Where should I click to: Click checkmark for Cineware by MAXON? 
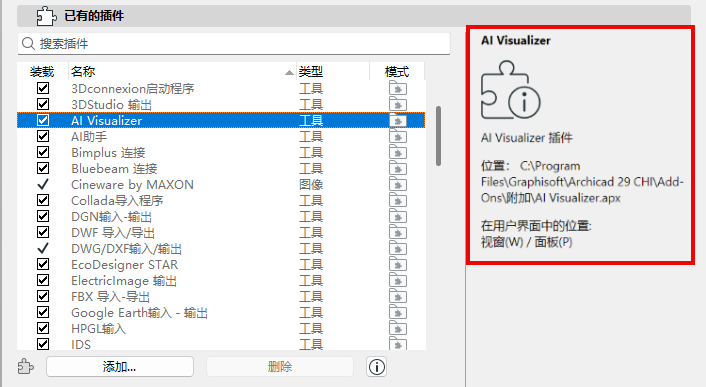point(43,184)
